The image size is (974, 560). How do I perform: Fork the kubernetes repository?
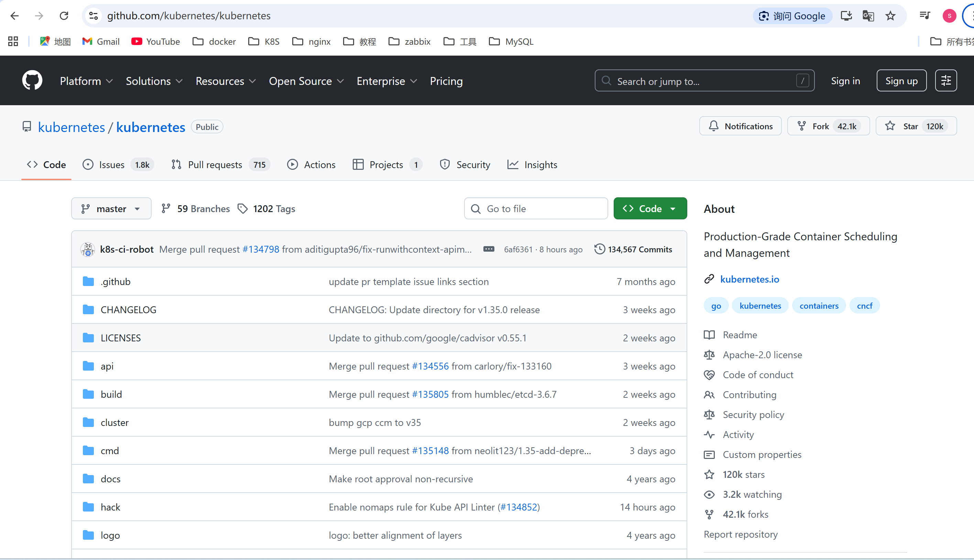pyautogui.click(x=828, y=126)
